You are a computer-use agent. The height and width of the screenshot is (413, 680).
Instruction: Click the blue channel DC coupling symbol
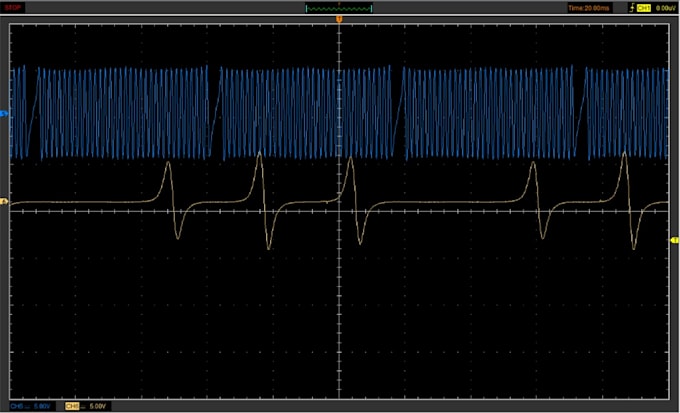(27, 406)
